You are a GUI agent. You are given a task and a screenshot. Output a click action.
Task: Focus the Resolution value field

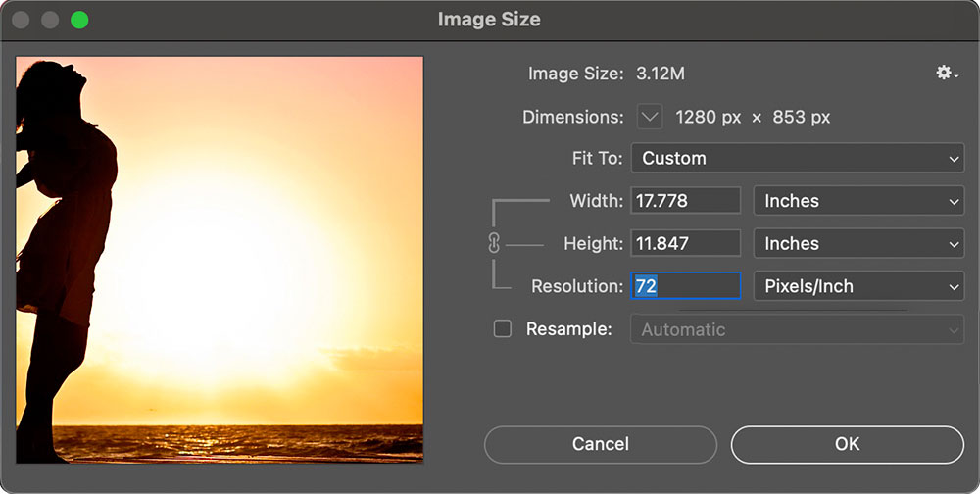[685, 286]
